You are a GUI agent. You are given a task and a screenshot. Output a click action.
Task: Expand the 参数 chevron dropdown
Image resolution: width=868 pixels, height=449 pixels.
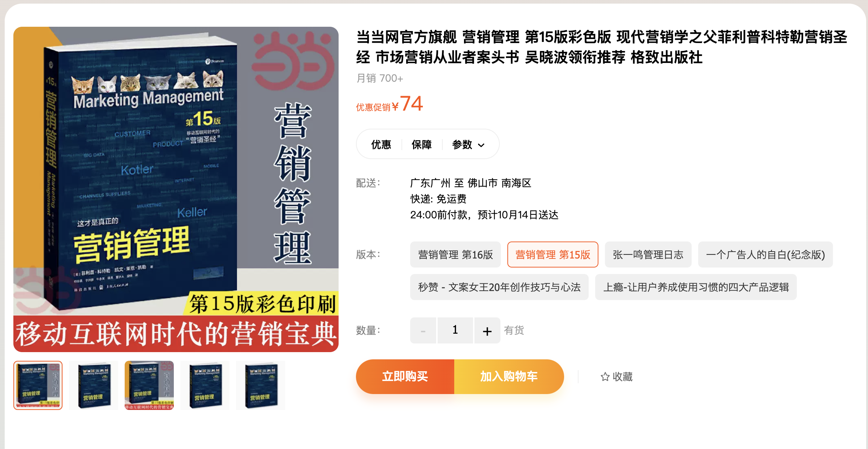point(481,145)
